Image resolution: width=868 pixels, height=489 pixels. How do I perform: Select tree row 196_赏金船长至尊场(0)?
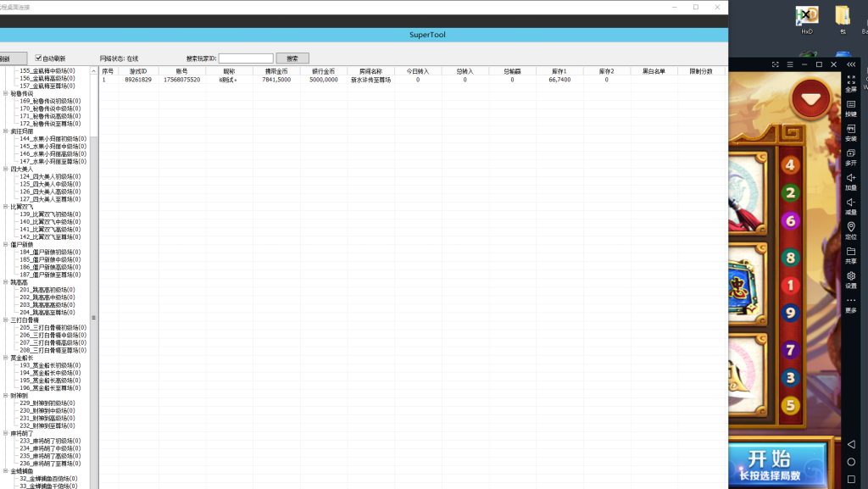click(50, 388)
